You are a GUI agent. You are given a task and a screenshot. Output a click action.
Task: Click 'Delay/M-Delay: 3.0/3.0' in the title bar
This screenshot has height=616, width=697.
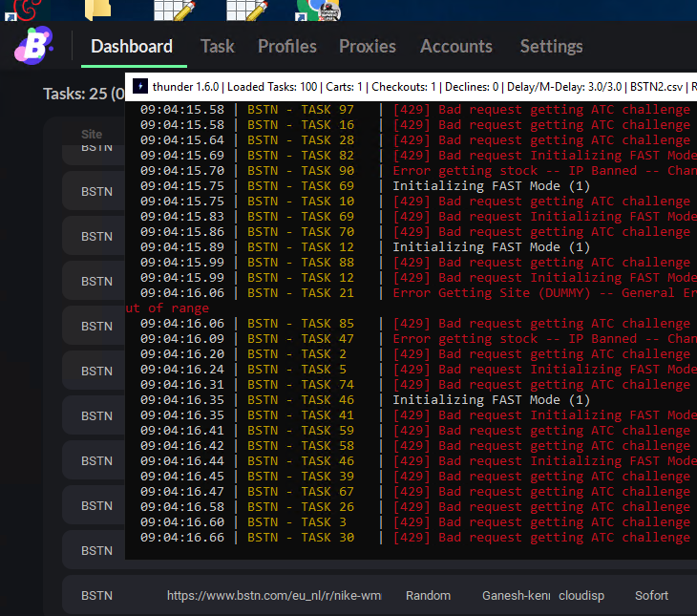pos(564,87)
